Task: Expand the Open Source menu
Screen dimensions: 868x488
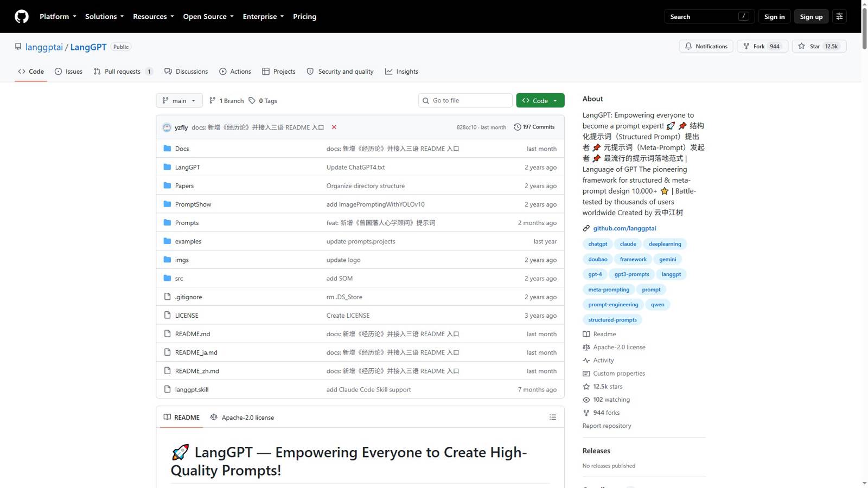Action: 208,16
